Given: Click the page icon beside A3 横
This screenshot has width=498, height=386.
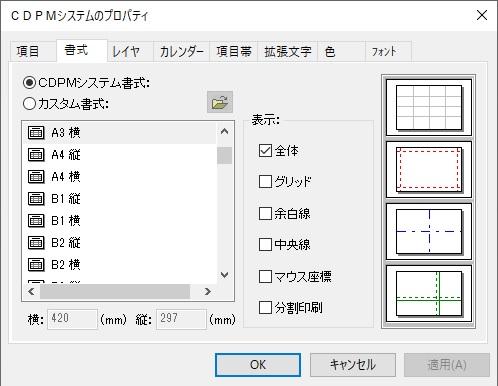Looking at the screenshot, I should [36, 133].
